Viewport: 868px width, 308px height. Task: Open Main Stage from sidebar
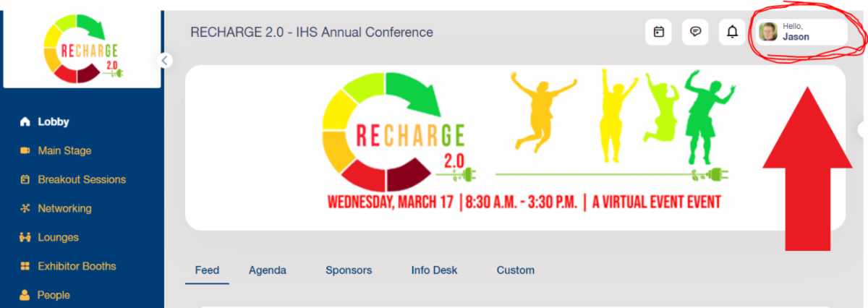click(x=64, y=150)
